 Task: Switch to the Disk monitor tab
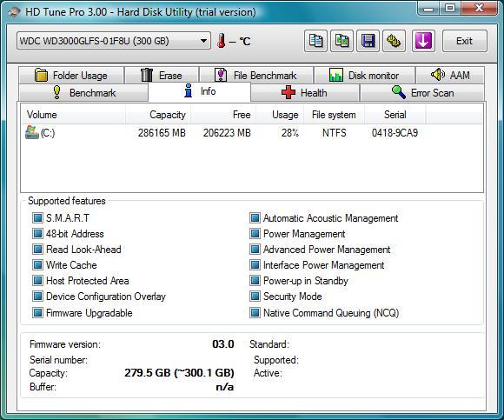(x=364, y=76)
